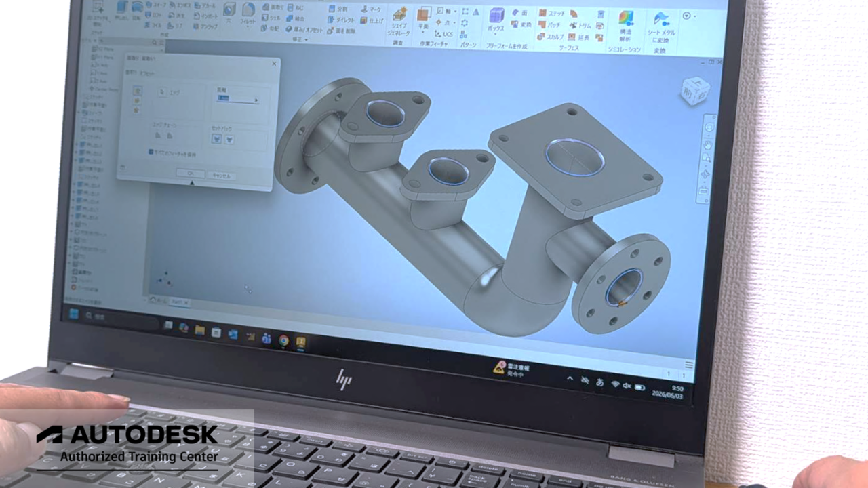The height and width of the screenshot is (488, 868).
Task: Select the Mirror pattern tool
Action: (476, 12)
